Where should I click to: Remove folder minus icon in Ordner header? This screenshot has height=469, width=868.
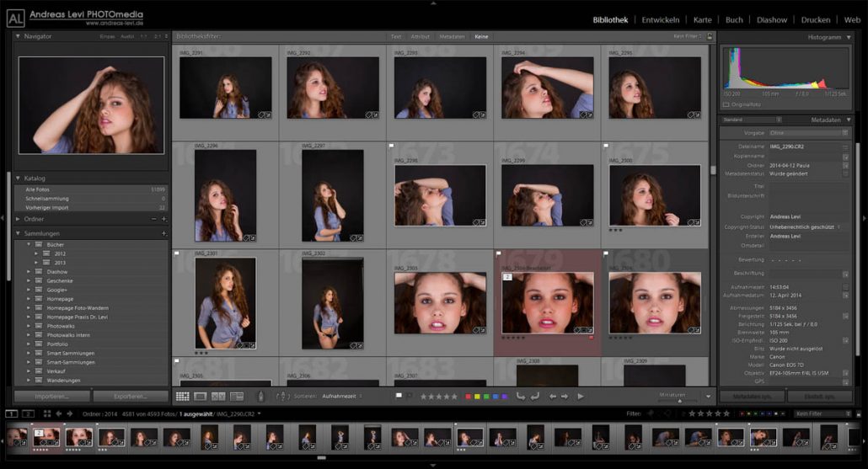pyautogui.click(x=154, y=219)
